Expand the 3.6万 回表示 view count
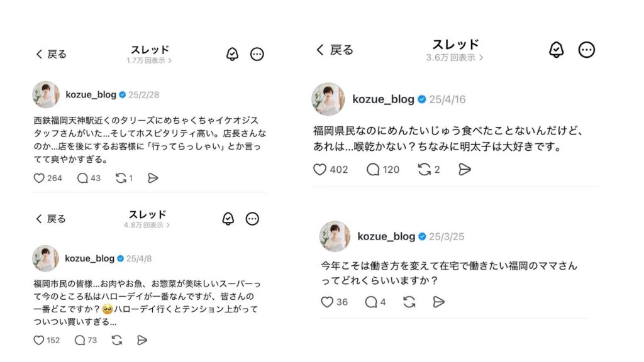 pyautogui.click(x=455, y=57)
